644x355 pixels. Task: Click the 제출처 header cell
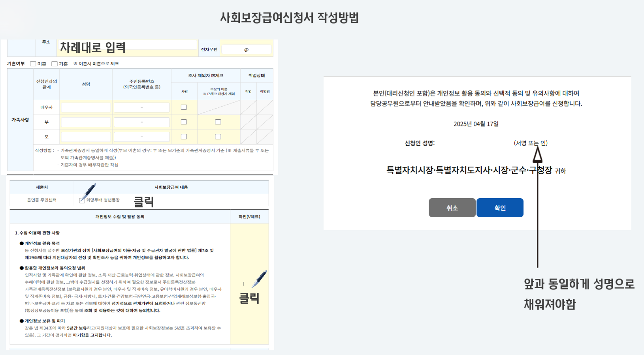pos(41,187)
